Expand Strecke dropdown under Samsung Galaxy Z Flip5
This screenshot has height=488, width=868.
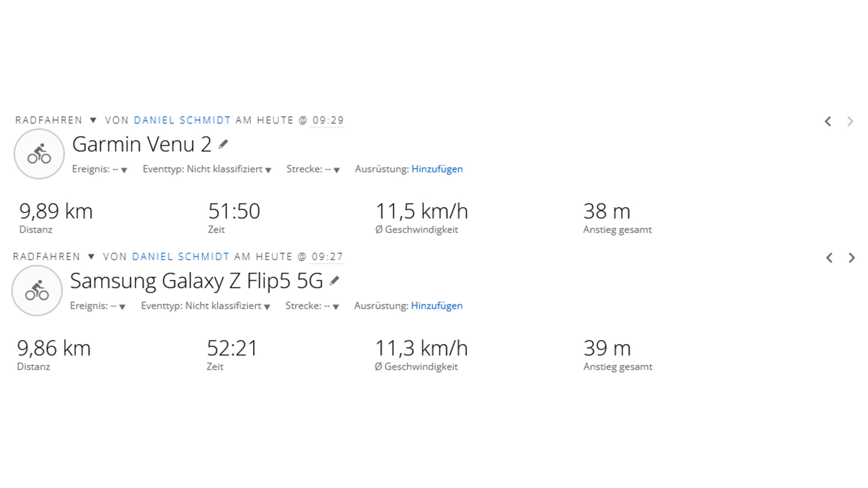(x=335, y=307)
